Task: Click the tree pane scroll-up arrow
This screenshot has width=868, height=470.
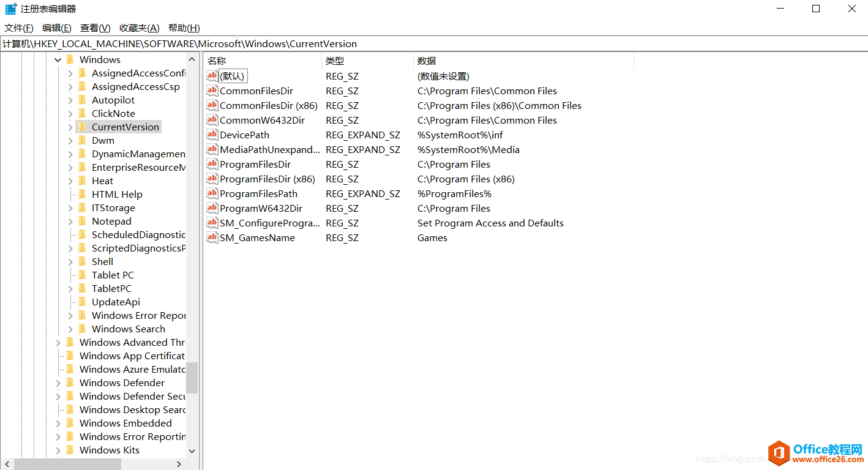Action: point(192,60)
